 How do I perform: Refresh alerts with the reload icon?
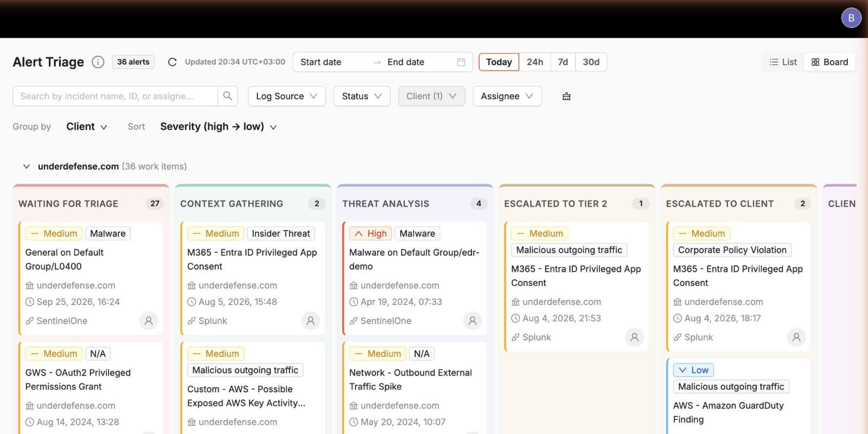pos(172,62)
